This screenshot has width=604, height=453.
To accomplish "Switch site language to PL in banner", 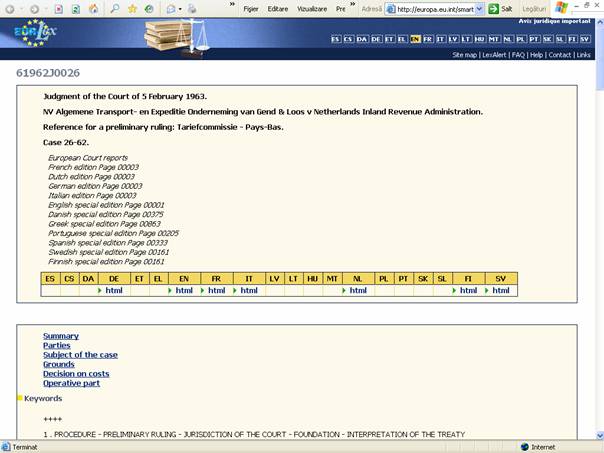I will click(521, 39).
